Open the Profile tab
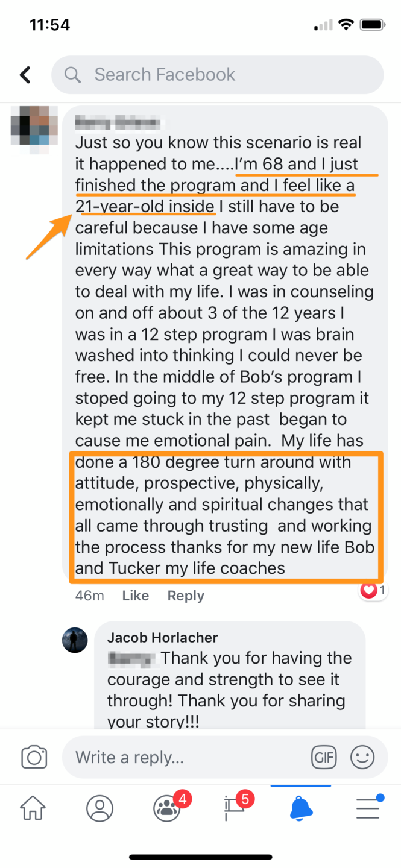Screen dimensions: 401x868 pyautogui.click(x=99, y=808)
